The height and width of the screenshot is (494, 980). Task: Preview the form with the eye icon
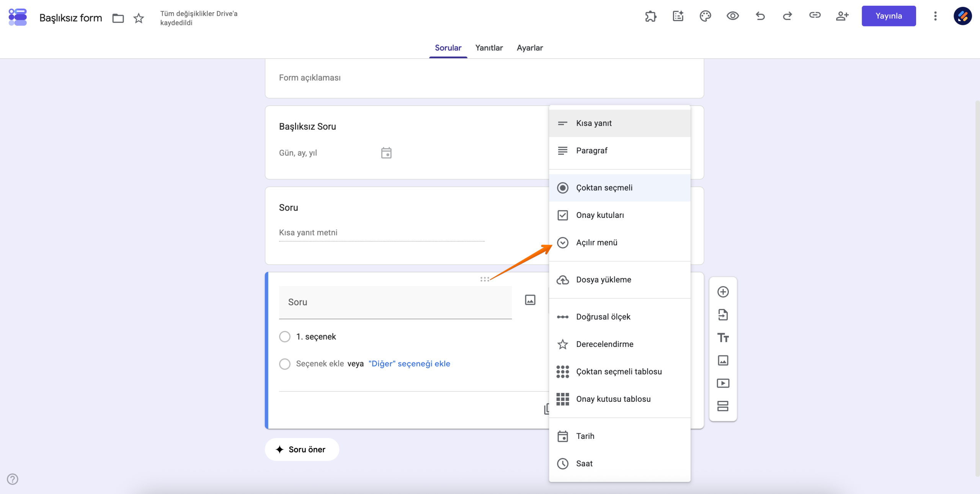[x=733, y=16]
